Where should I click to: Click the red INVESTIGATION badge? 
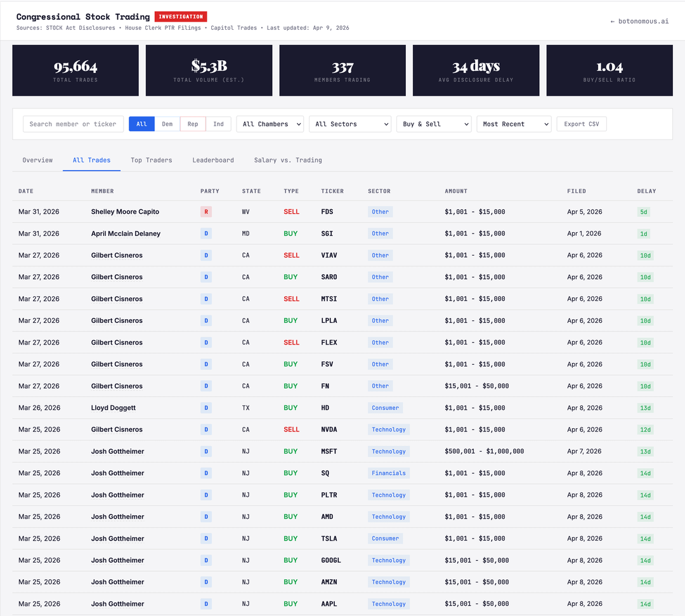click(x=181, y=16)
